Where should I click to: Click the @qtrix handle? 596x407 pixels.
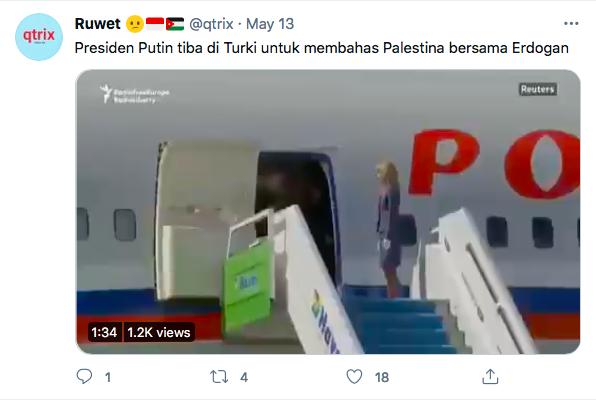[x=211, y=24]
